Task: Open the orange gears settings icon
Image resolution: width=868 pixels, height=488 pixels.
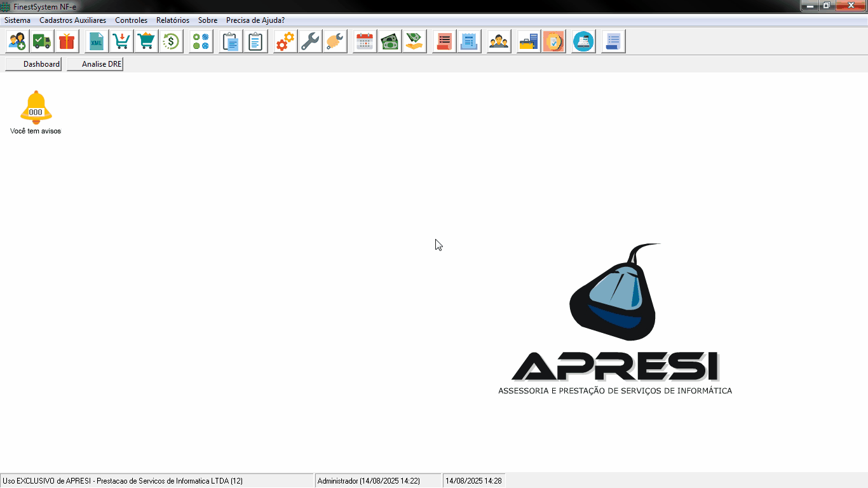Action: [285, 42]
